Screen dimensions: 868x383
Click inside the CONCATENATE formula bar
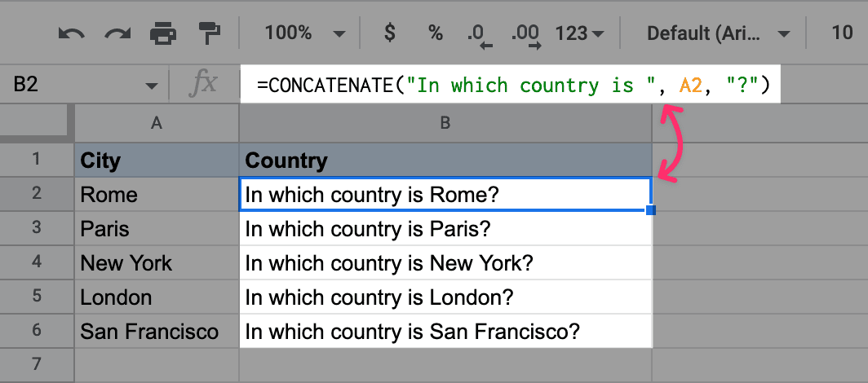[x=510, y=85]
